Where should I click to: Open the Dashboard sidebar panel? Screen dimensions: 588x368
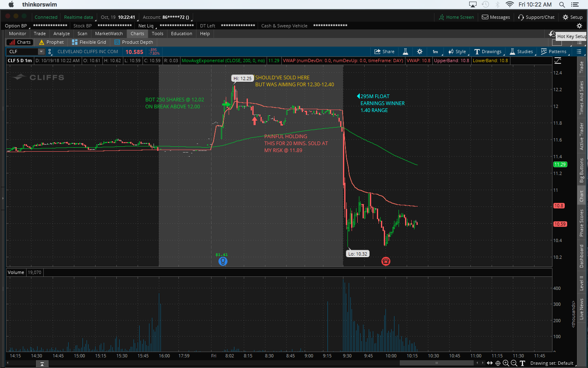click(x=582, y=256)
